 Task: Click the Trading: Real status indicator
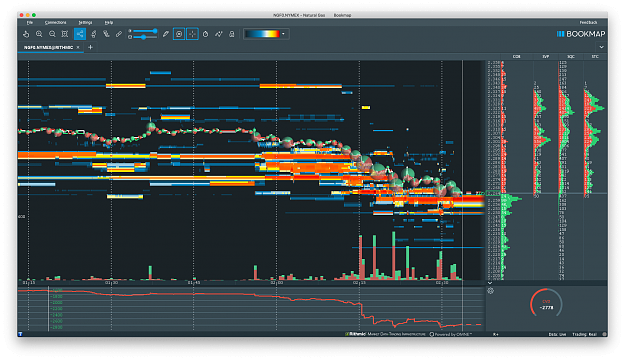pos(585,334)
